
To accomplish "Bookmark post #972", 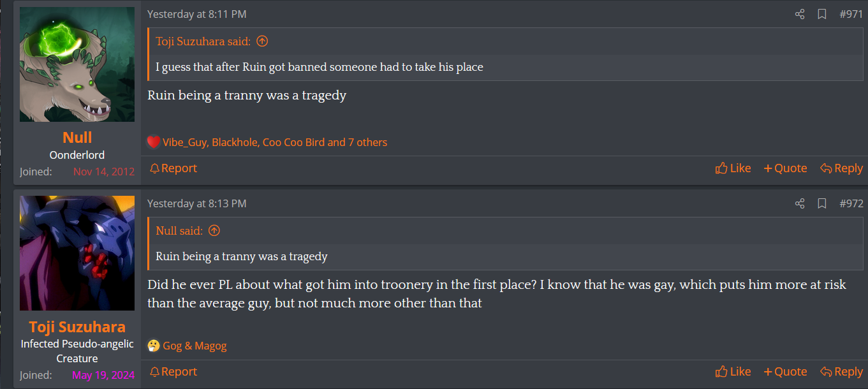I will click(x=822, y=203).
